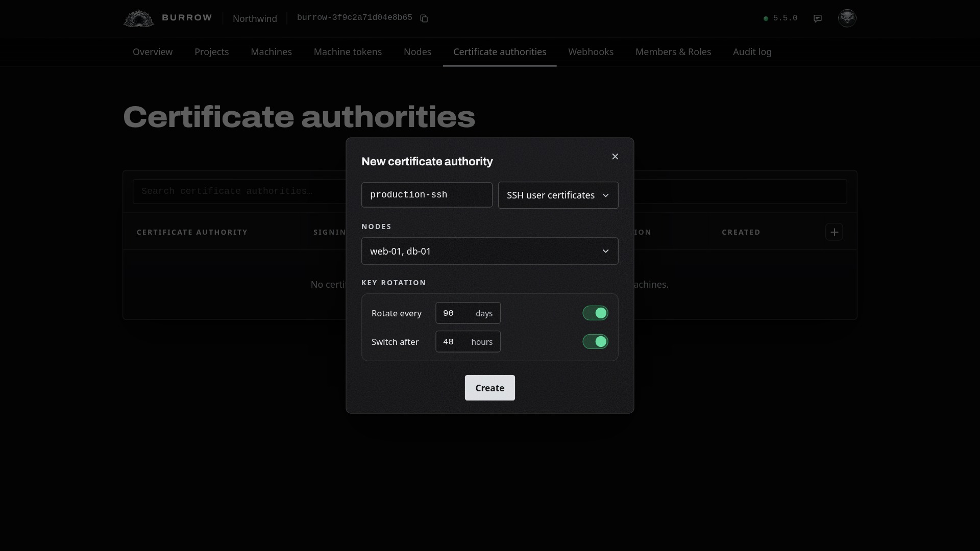The image size is (980, 551).
Task: Click the production-ssh name field
Action: pos(427,195)
